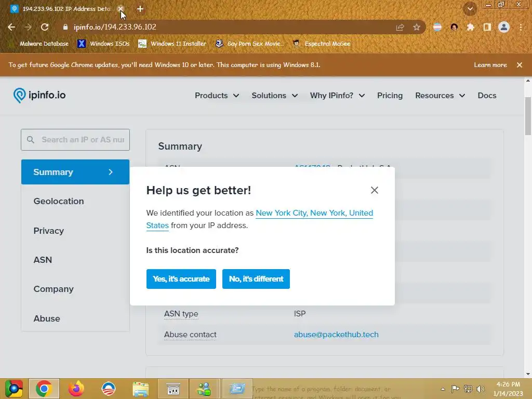Close the Help us get better dialog

374,190
